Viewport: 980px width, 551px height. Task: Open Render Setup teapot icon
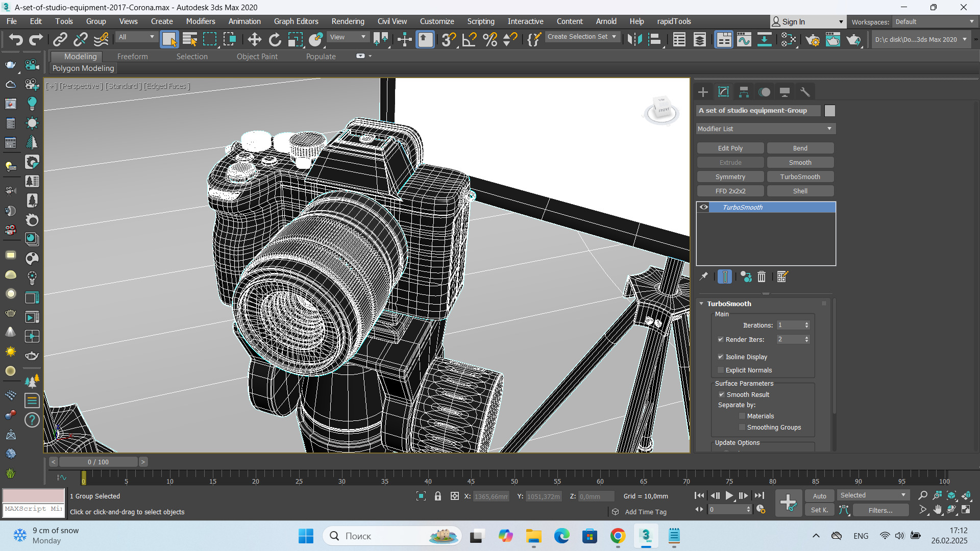(x=813, y=39)
